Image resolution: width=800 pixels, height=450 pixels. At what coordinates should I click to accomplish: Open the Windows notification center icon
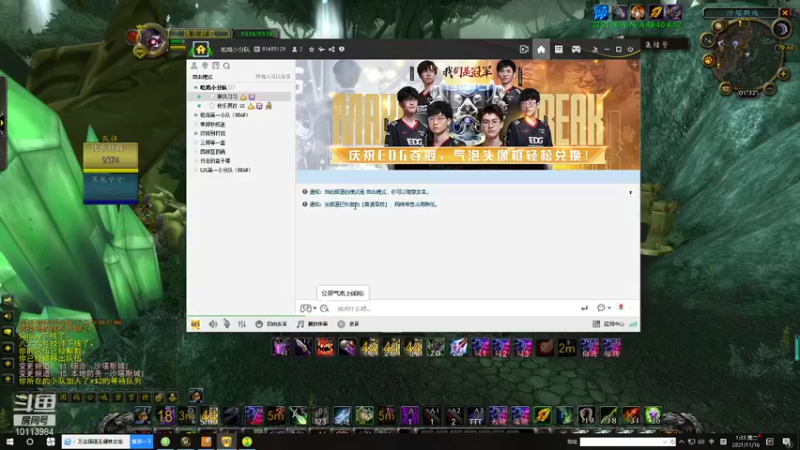tap(787, 442)
